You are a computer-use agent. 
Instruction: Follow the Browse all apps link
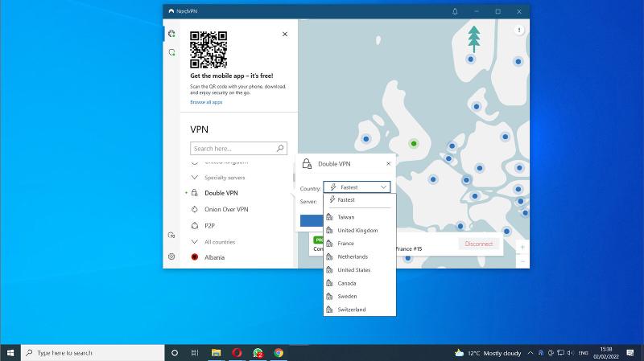(206, 102)
